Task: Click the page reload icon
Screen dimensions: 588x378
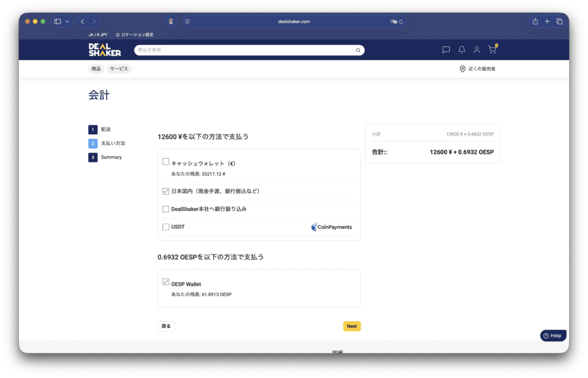Action: click(x=401, y=22)
